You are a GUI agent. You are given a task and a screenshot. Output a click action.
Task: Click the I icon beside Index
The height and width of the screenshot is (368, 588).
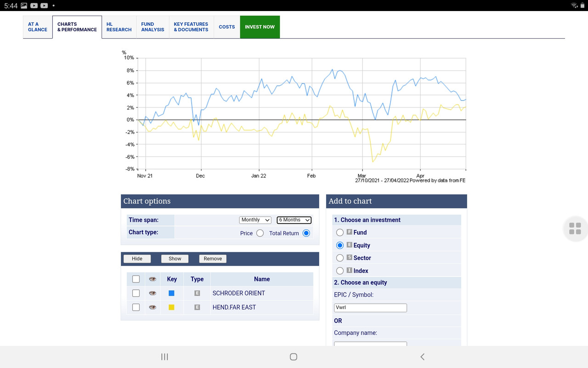pos(350,270)
